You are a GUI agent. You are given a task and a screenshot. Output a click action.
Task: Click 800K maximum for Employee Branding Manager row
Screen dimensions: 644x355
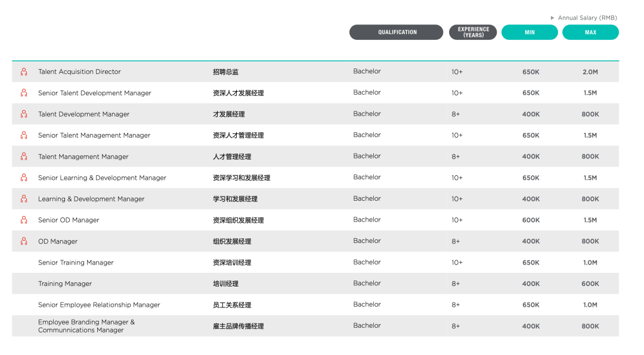click(590, 326)
